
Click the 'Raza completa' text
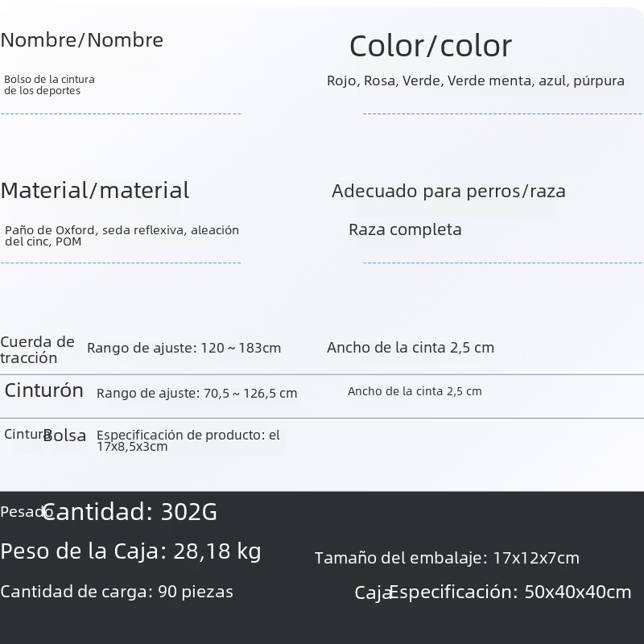pos(405,229)
